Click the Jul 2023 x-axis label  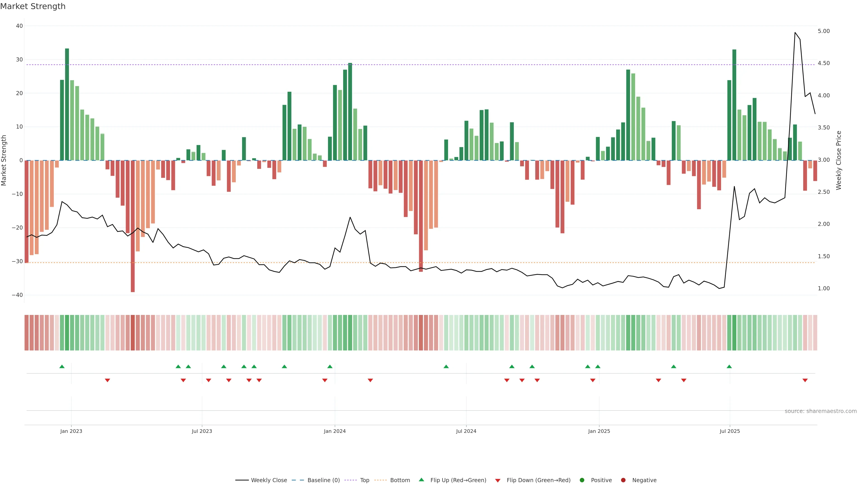tap(202, 431)
